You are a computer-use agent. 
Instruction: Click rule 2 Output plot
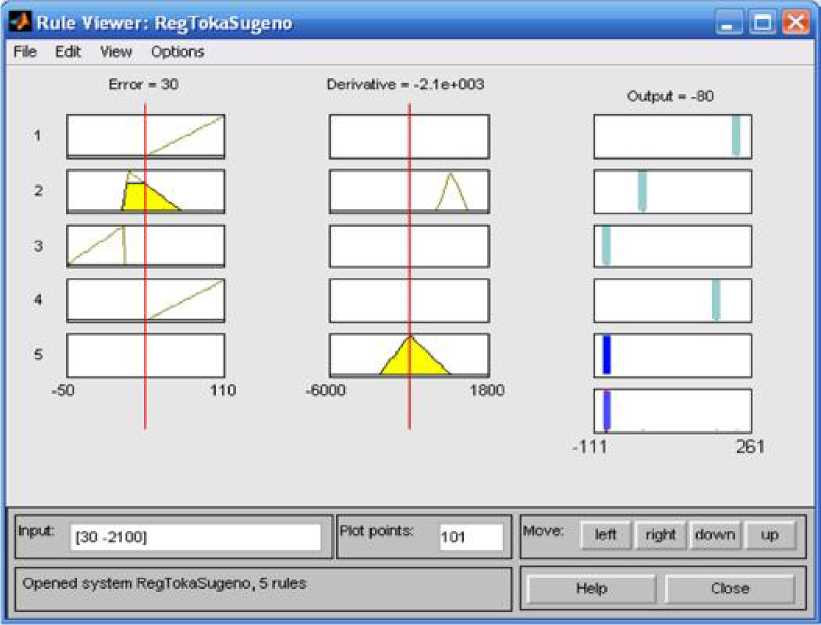click(x=673, y=192)
